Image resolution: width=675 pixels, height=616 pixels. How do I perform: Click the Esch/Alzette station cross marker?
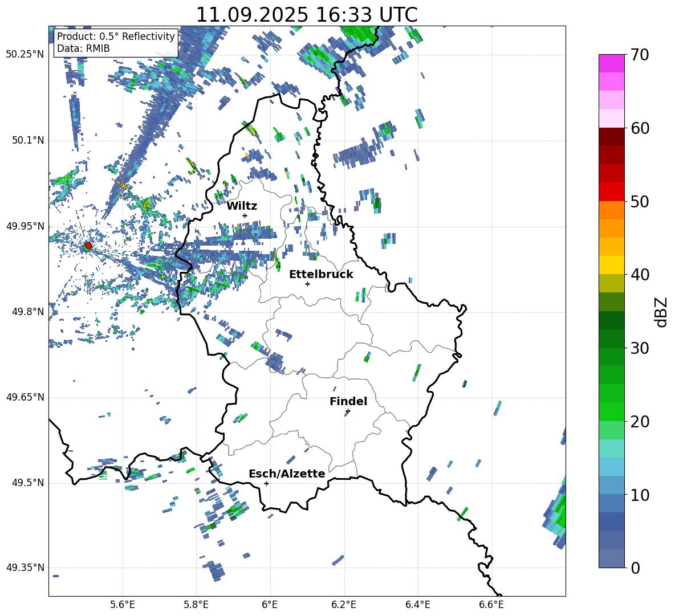[x=266, y=483]
